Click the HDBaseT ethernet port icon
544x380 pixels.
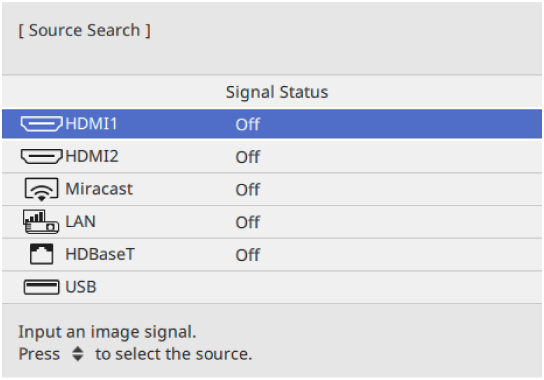41,254
